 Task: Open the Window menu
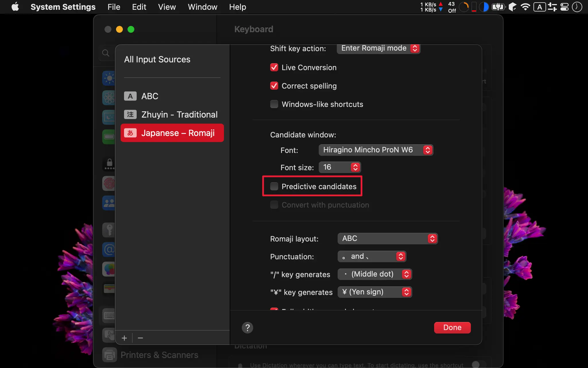tap(202, 7)
